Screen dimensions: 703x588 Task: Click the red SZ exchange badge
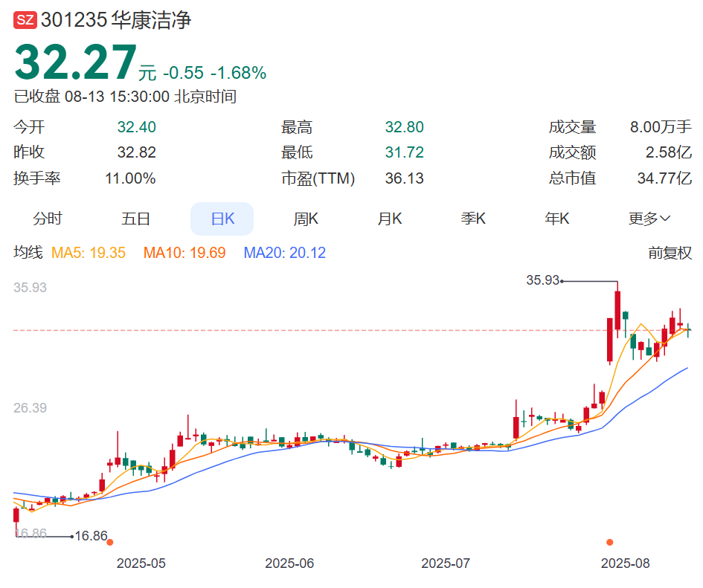click(25, 20)
